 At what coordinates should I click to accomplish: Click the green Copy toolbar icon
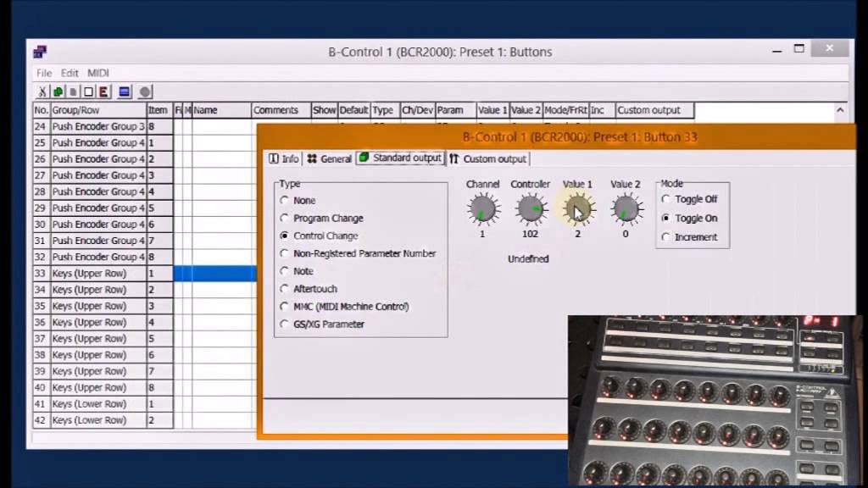[x=58, y=91]
